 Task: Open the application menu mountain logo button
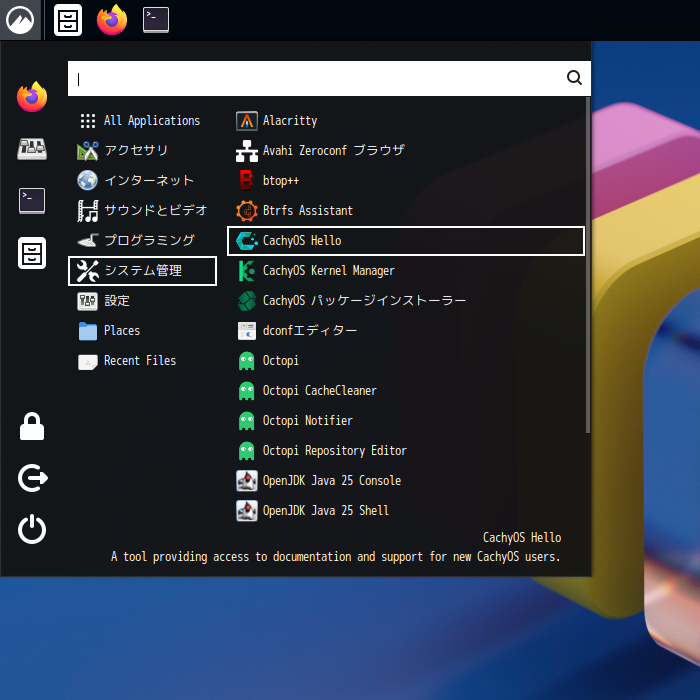tap(20, 20)
